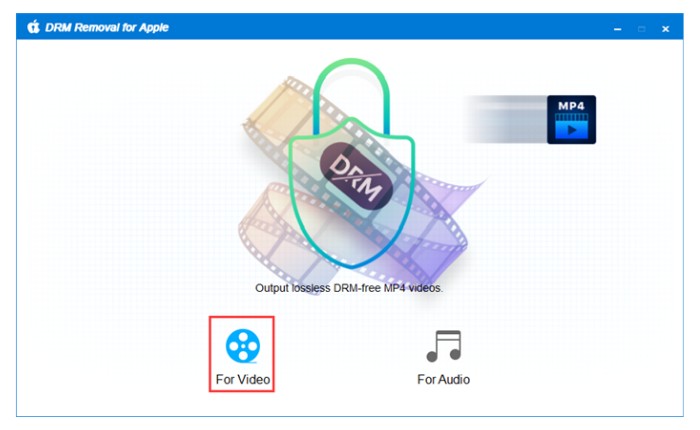700x430 pixels.
Task: Click the crossed-out DRM badge
Action: 356,176
